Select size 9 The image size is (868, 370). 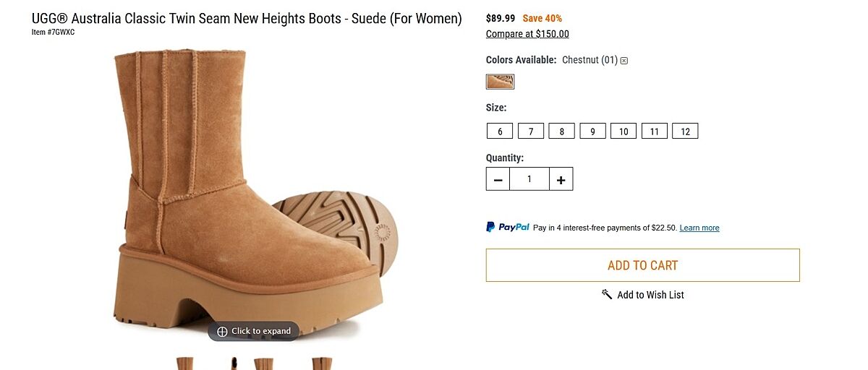point(592,132)
